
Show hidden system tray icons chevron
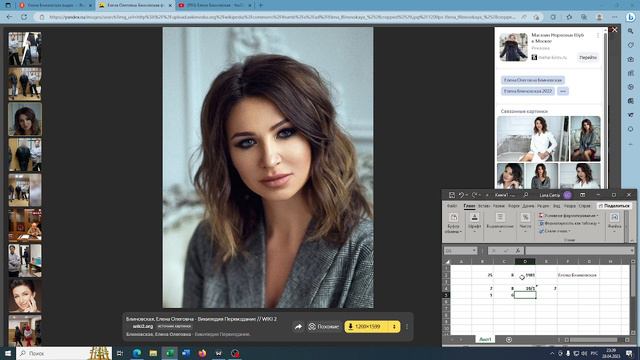click(552, 353)
